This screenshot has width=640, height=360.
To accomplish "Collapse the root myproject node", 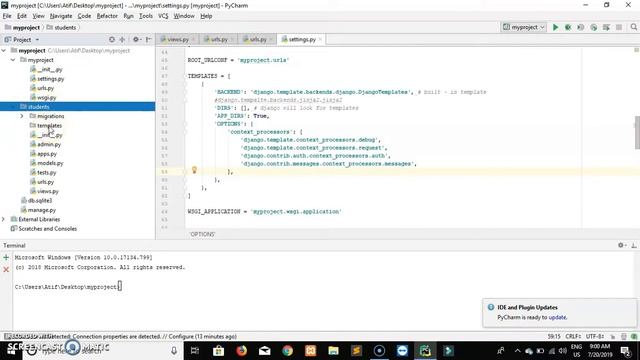I will [4, 51].
